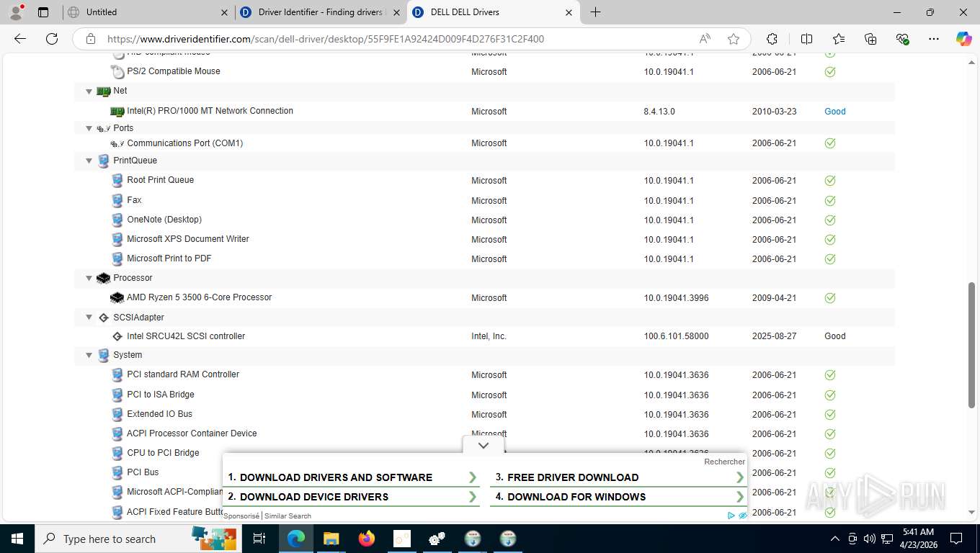The image size is (980, 553).
Task: Click the PS/2 Compatible Mouse icon
Action: coord(117,72)
